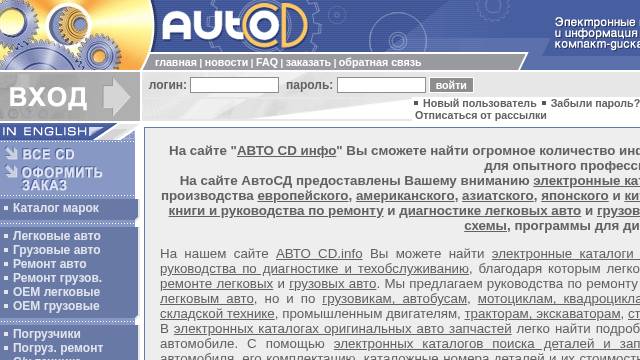Open электронных каталогах оригинальных авто запчастей link
This screenshot has height=360, width=640.
(x=342, y=329)
